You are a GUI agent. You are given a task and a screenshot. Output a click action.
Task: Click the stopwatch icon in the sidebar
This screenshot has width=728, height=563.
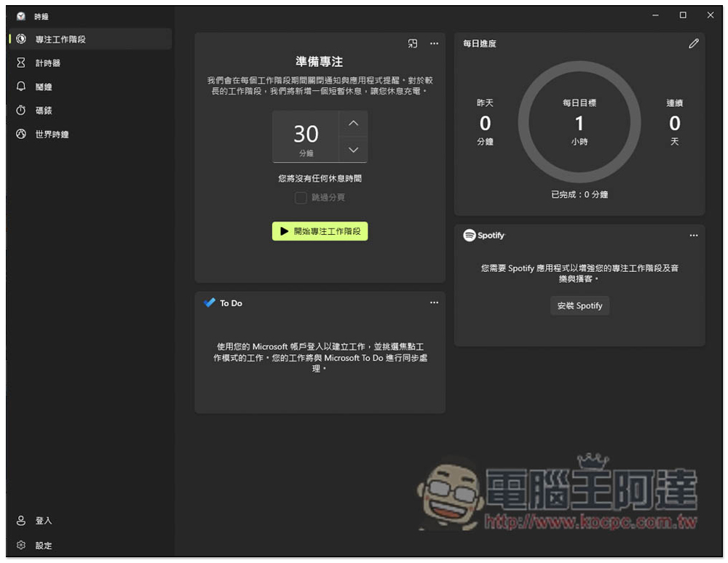tap(21, 111)
